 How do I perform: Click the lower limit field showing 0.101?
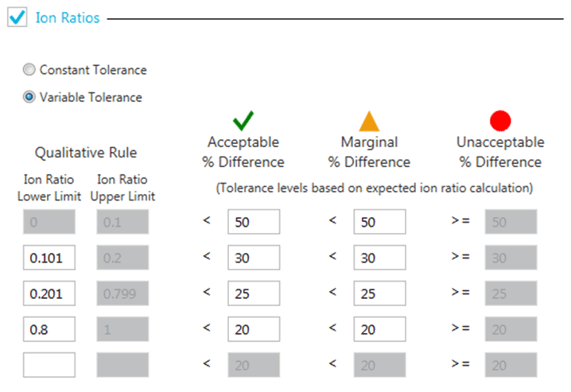click(49, 258)
